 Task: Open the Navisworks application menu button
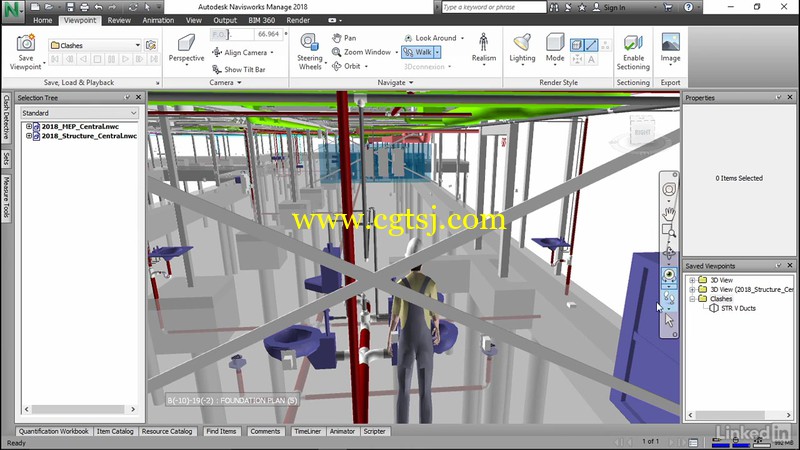coord(13,11)
